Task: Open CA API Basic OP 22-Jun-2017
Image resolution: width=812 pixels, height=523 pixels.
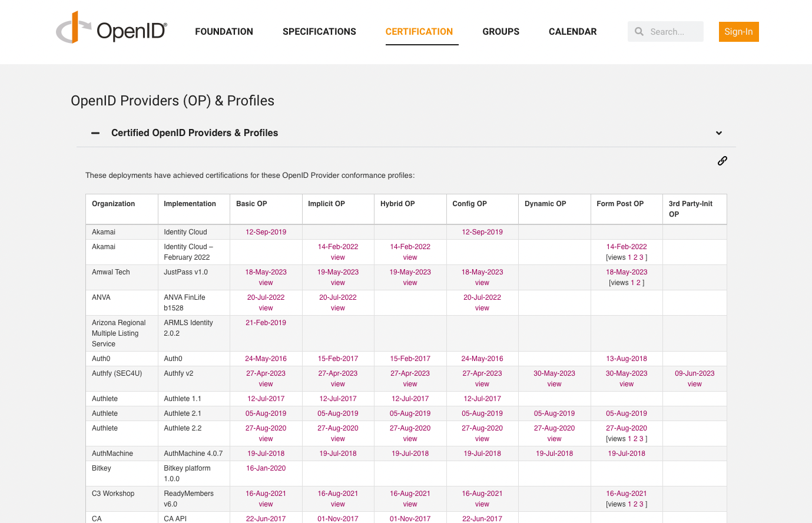Action: (266, 519)
